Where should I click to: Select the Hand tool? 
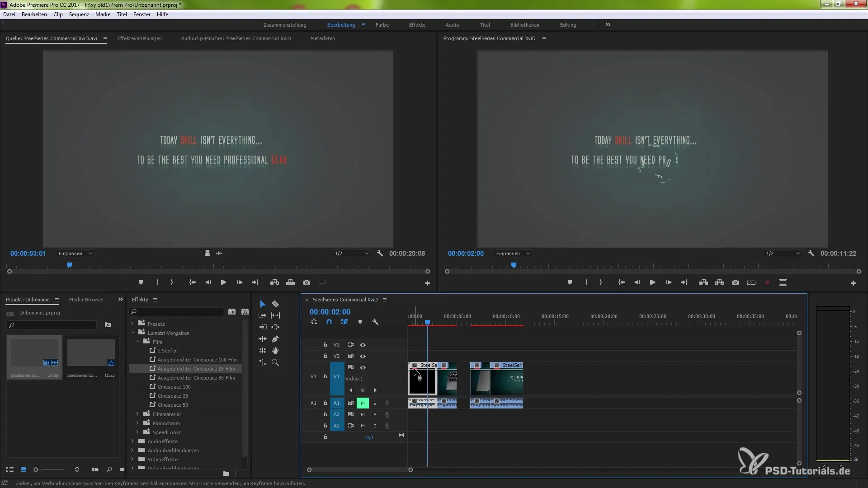[275, 351]
